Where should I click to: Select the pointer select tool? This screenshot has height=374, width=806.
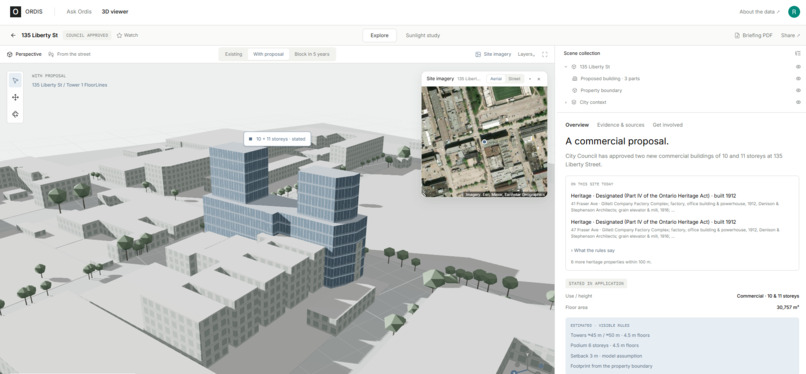point(15,80)
